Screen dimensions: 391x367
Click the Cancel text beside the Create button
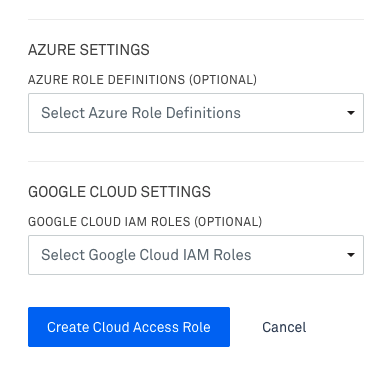[284, 327]
